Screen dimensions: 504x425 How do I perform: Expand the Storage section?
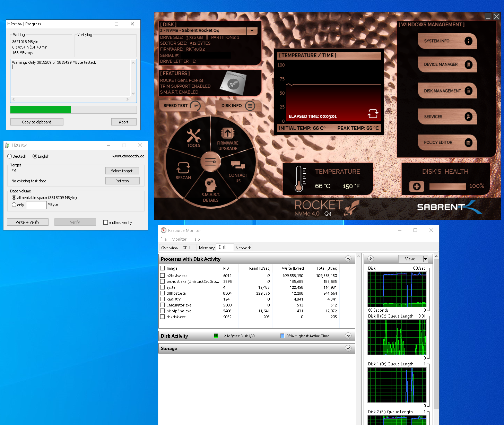[348, 348]
